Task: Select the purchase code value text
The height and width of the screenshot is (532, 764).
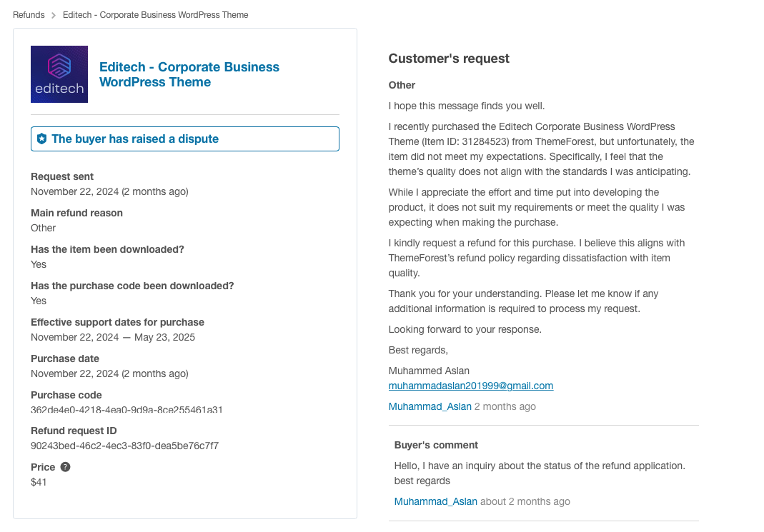Action: (126, 410)
